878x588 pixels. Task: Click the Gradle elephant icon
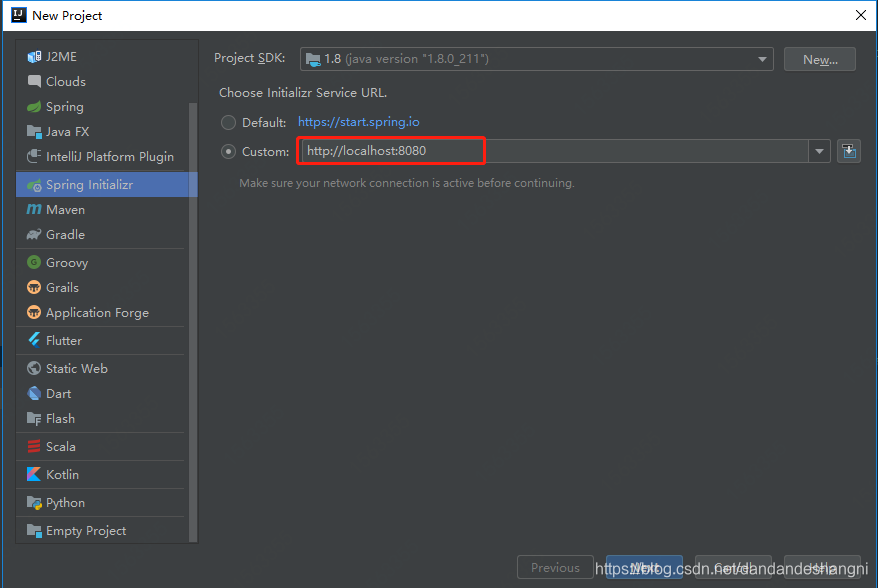point(34,235)
